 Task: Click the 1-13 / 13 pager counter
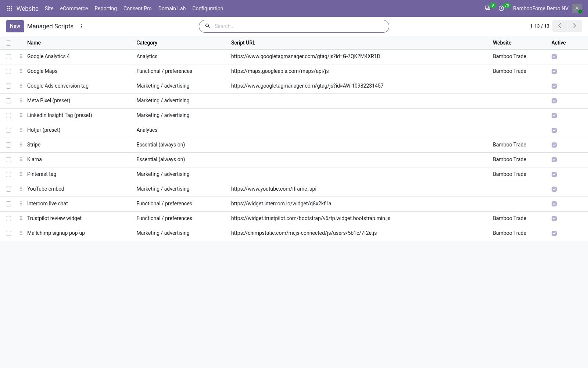pos(539,26)
